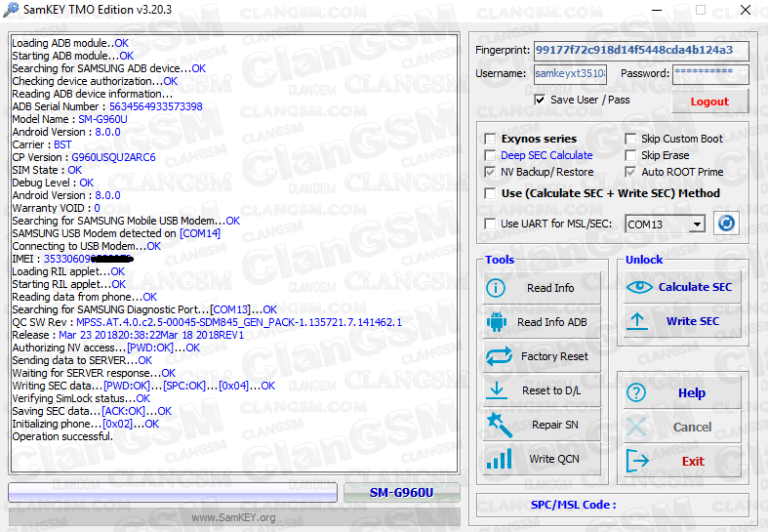Viewport: 768px width, 532px height.
Task: Enable Skip Custom Boot checkbox
Action: 630,139
